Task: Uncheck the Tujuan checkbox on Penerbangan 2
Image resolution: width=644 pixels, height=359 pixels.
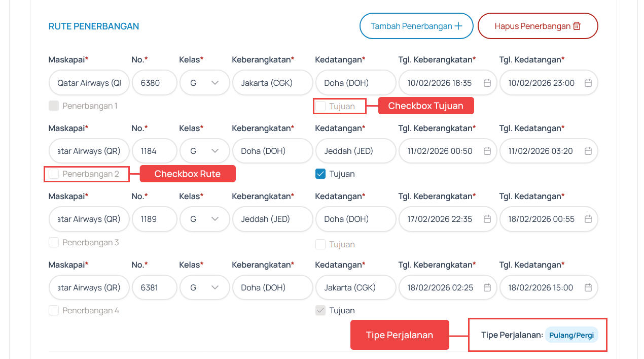Action: [x=320, y=174]
